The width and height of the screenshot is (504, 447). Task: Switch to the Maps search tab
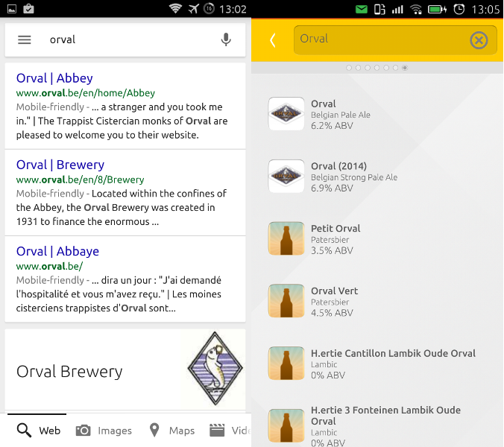171,431
